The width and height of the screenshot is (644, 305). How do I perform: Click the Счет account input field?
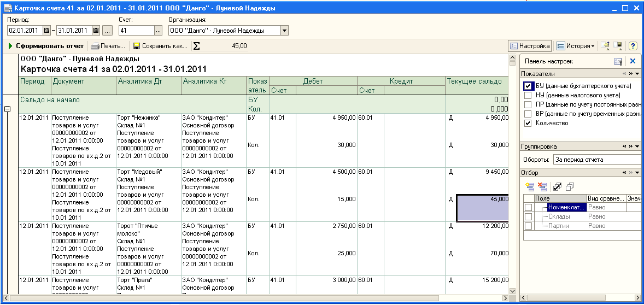(137, 31)
